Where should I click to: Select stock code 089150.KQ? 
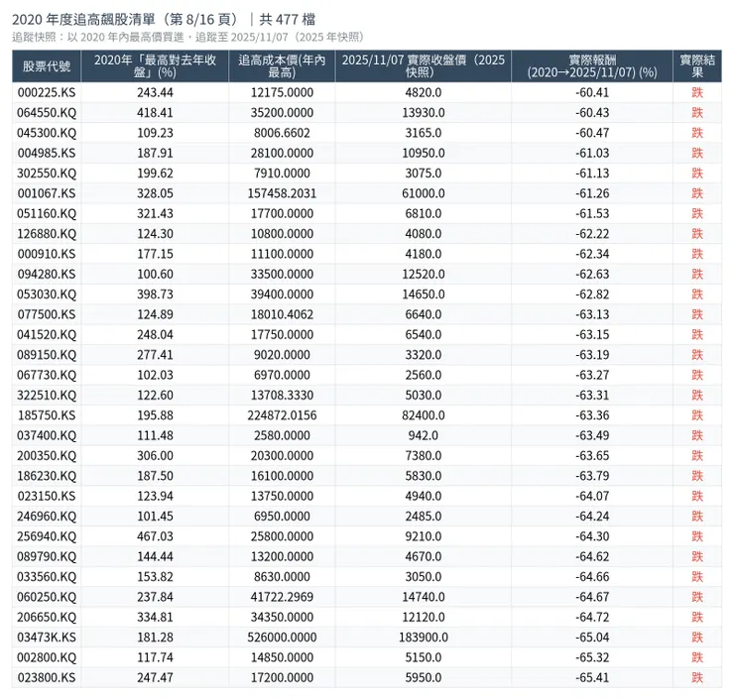(47, 355)
